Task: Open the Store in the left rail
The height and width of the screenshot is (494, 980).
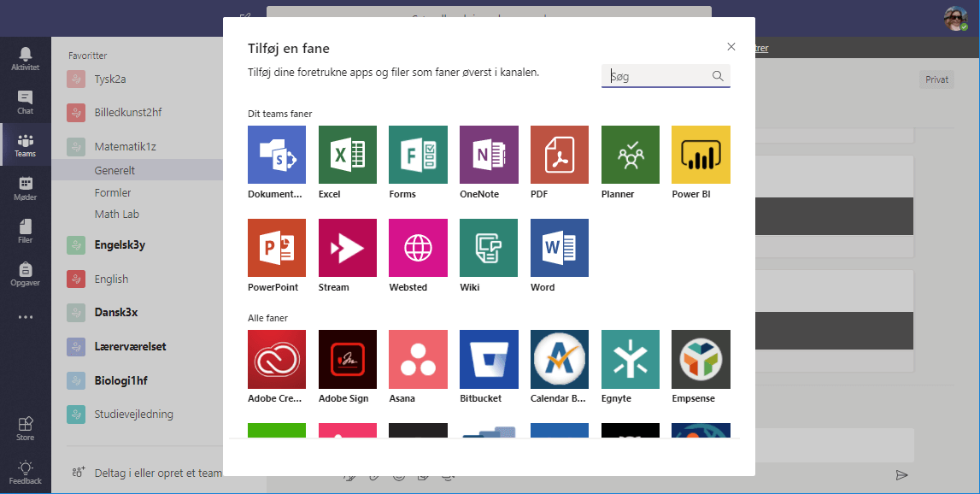Action: click(x=25, y=429)
